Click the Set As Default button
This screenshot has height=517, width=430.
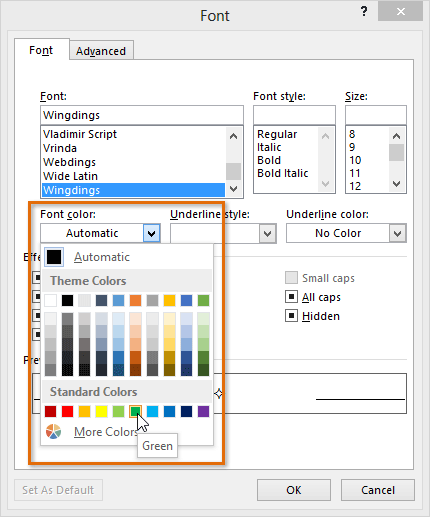pos(58,490)
